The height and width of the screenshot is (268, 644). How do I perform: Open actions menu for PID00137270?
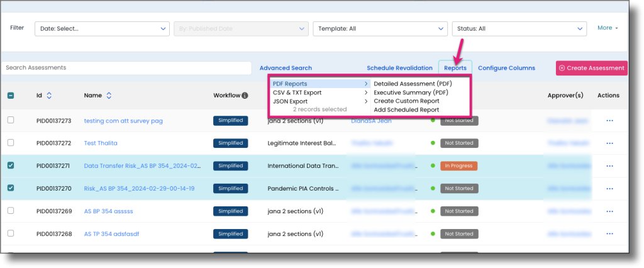609,188
